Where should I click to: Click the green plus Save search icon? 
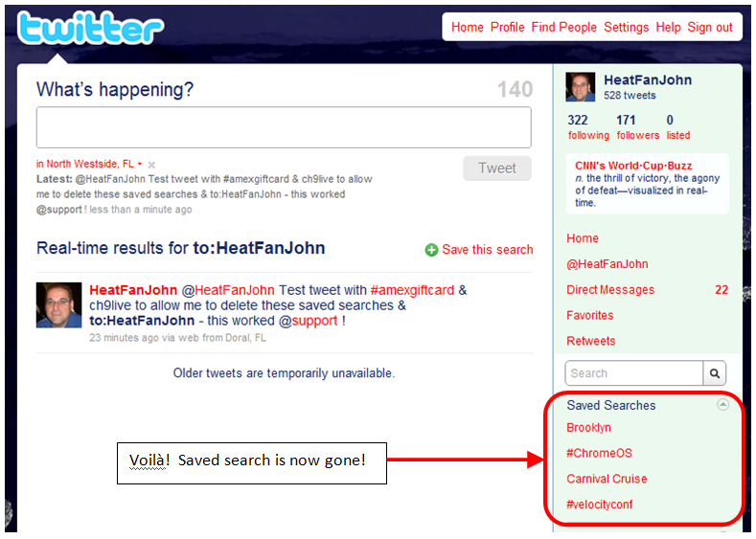[x=431, y=250]
